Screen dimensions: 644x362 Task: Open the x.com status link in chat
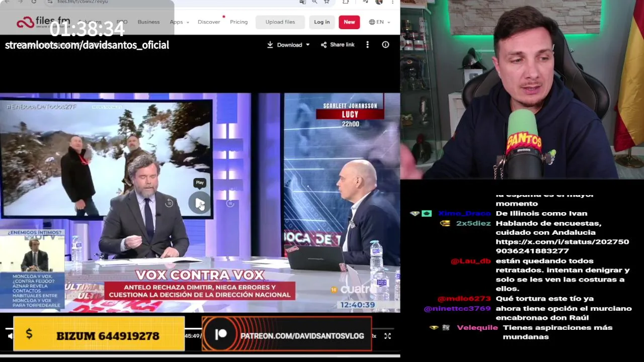click(562, 246)
